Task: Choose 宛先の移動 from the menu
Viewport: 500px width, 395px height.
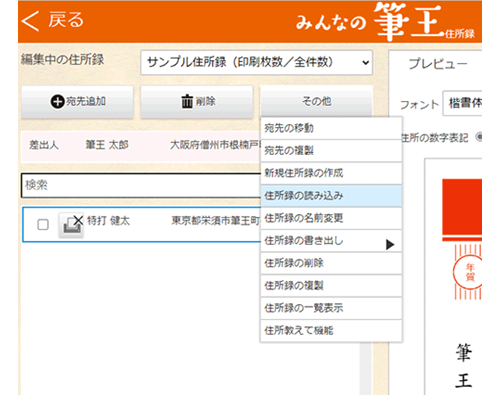Action: coord(331,128)
